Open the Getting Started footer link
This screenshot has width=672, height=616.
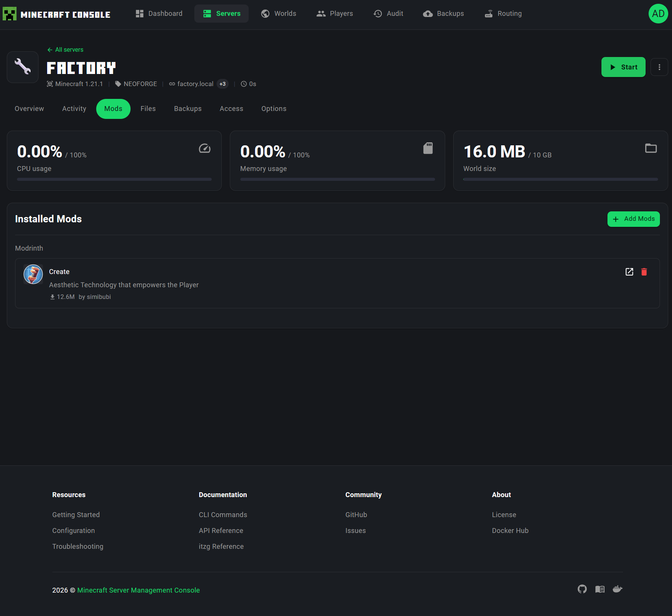(76, 515)
